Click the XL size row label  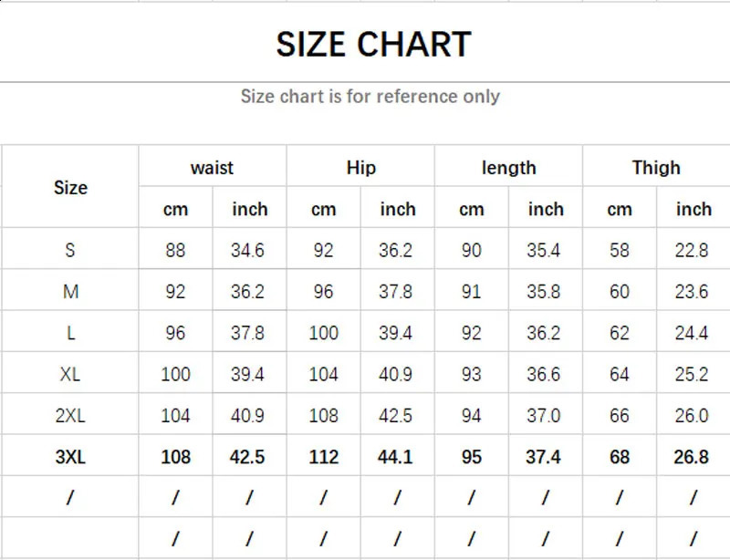point(70,374)
